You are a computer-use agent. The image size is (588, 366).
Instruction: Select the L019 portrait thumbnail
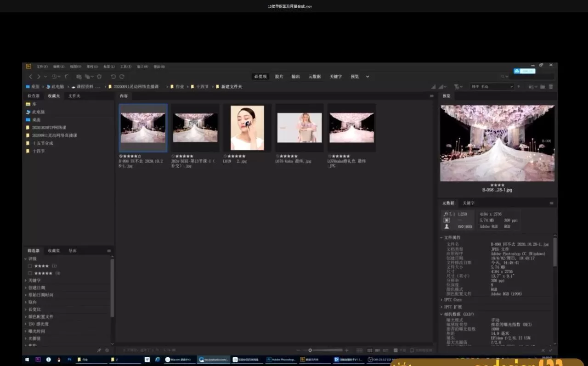(247, 128)
